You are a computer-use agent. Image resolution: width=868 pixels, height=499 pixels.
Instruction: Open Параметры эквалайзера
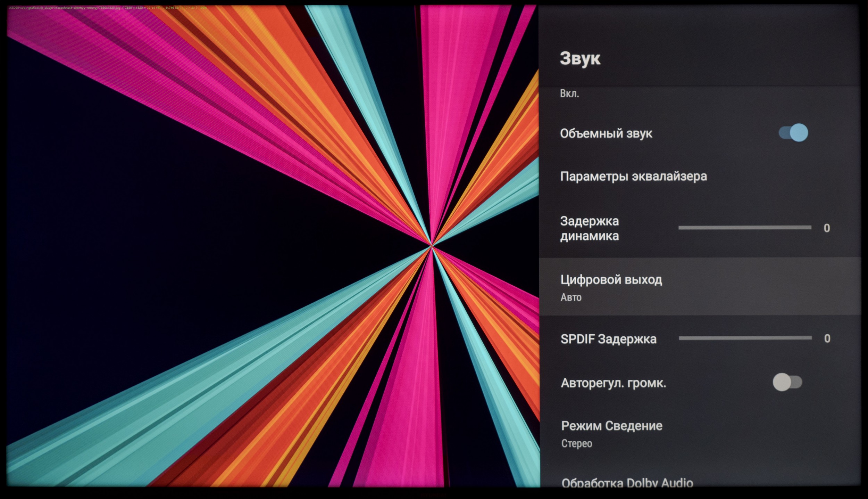pyautogui.click(x=633, y=177)
